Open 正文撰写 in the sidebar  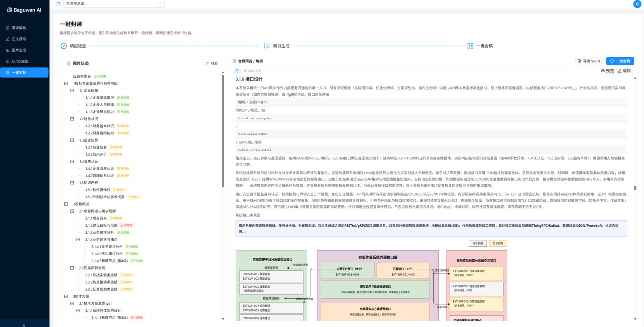[x=24, y=39]
